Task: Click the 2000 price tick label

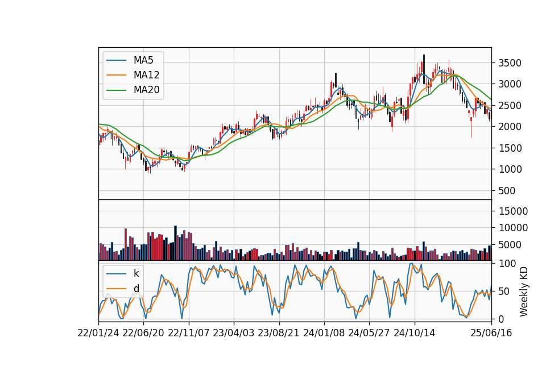Action: 510,127
